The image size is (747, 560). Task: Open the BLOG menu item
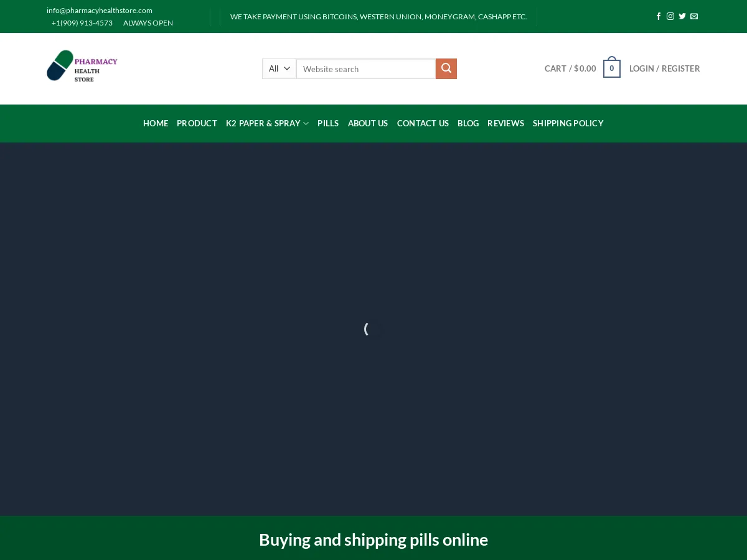click(x=468, y=123)
